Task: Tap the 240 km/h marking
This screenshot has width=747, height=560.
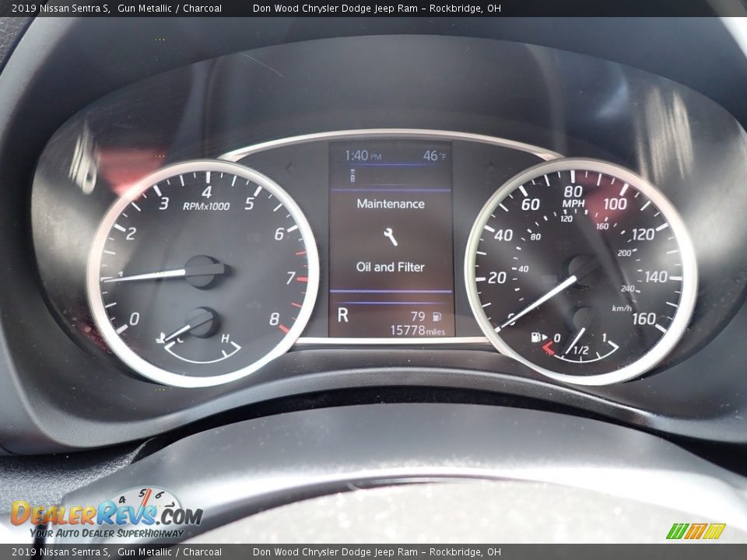Action: click(628, 289)
